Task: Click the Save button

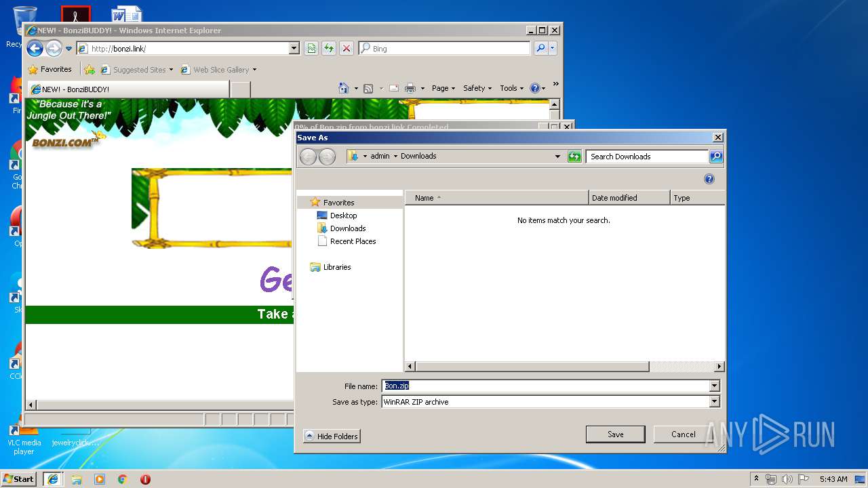Action: coord(615,434)
